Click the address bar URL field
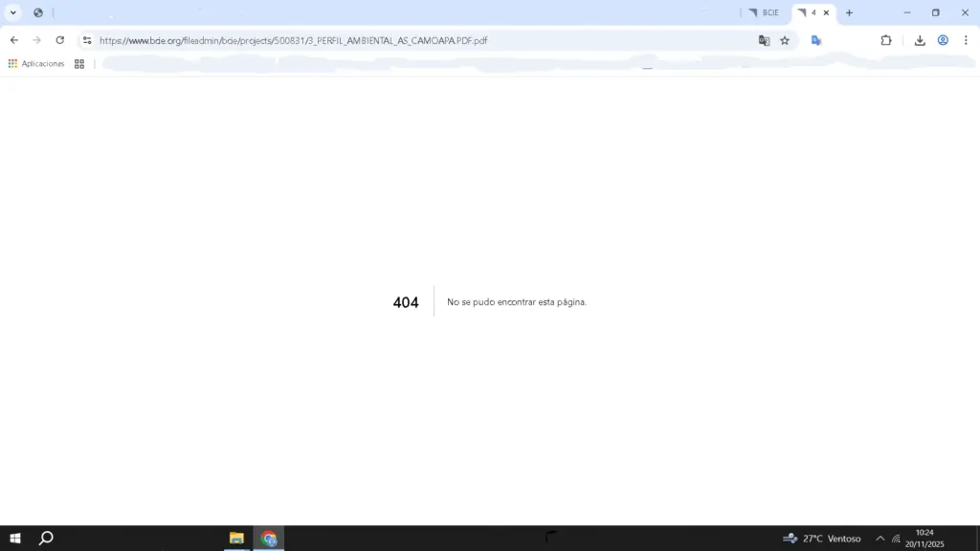 [x=287, y=40]
